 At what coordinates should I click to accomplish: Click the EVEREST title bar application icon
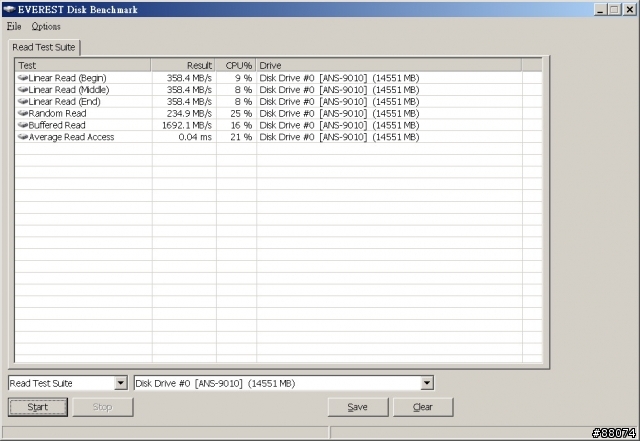pos(9,9)
